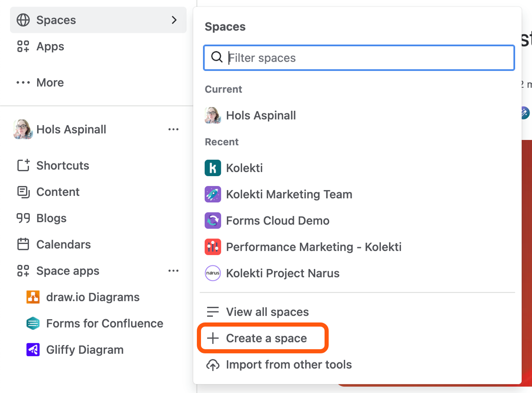
Task: Click the Calendars icon
Action: 23,244
